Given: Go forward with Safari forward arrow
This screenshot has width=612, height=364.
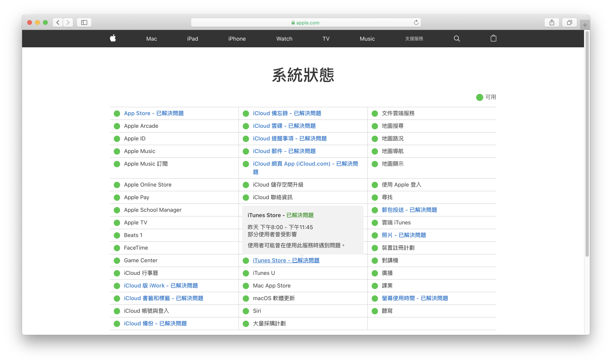Looking at the screenshot, I should [68, 22].
